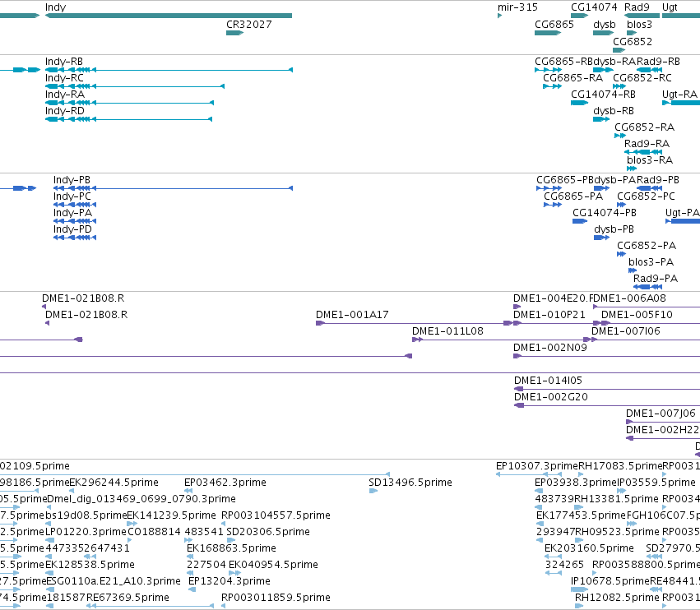Click the CR32027 gene arrow glyph
700x610 pixels.
(234, 33)
